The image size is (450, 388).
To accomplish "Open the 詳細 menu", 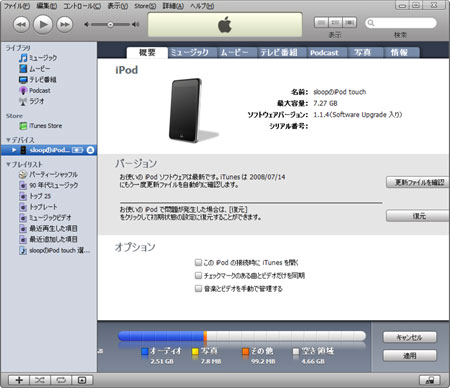I will click(x=173, y=6).
